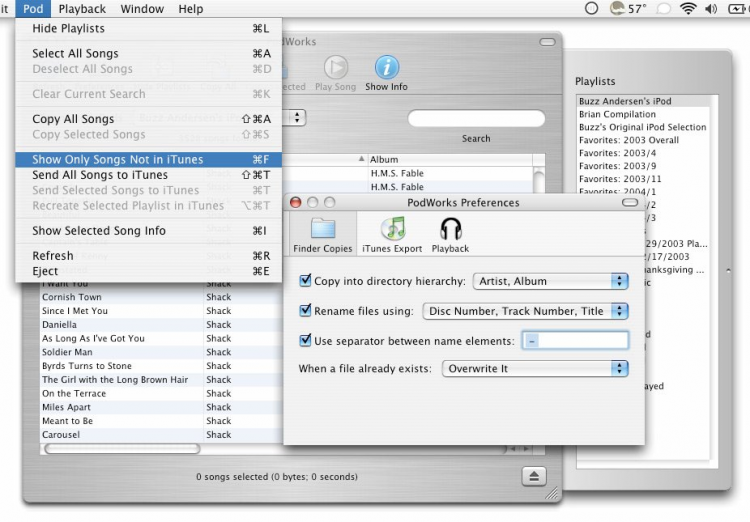750x522 pixels.
Task: Click the Show Info toolbar icon
Action: 386,73
